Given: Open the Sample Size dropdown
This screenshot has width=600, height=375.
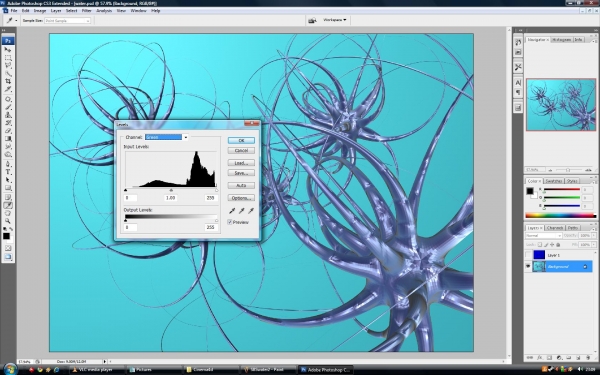Looking at the screenshot, I should pyautogui.click(x=67, y=21).
